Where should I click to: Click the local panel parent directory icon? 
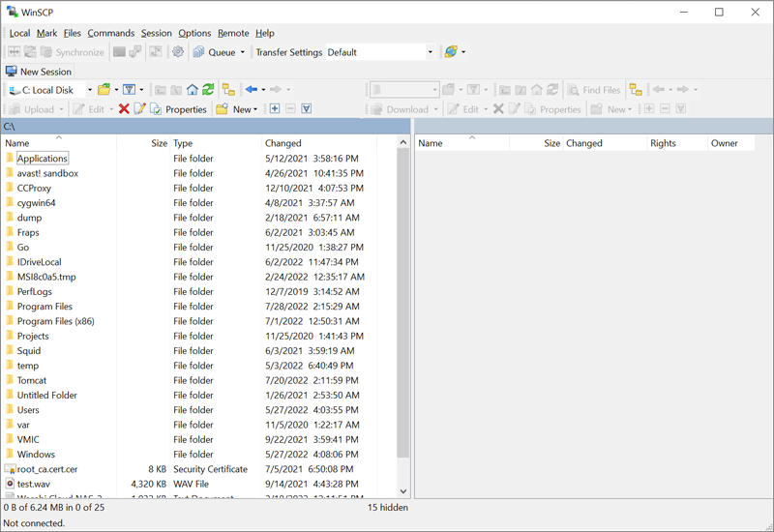160,90
